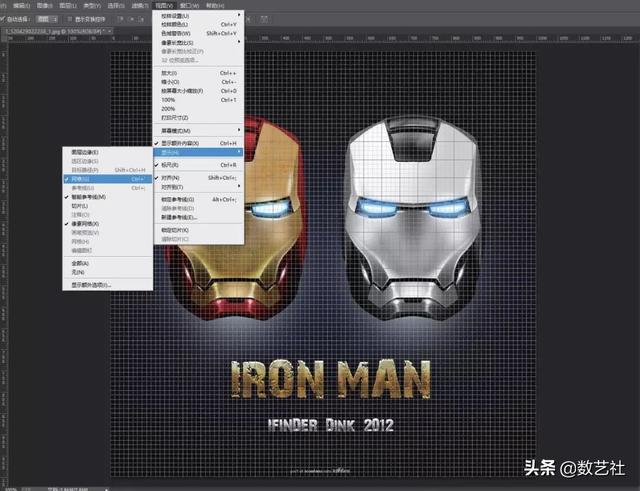Open 显示额外选项(O)... dialog entry
The width and height of the screenshot is (640, 491).
pos(108,285)
